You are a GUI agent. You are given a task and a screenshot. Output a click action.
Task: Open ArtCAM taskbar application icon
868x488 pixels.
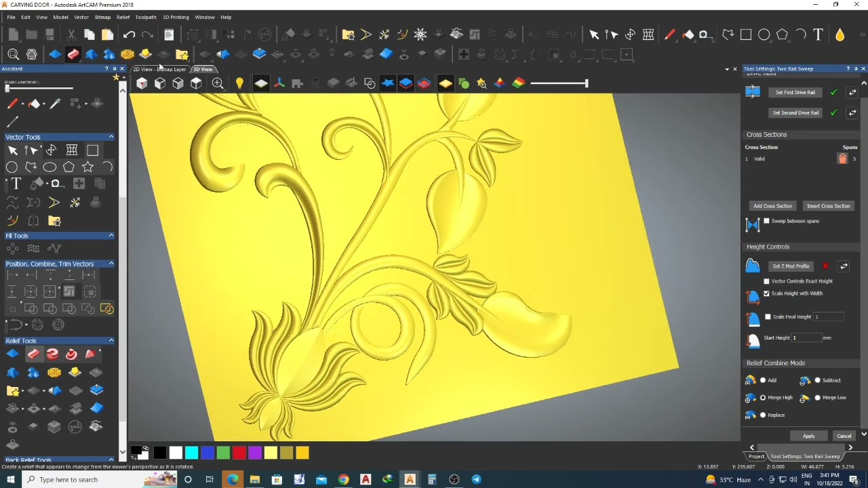[410, 480]
